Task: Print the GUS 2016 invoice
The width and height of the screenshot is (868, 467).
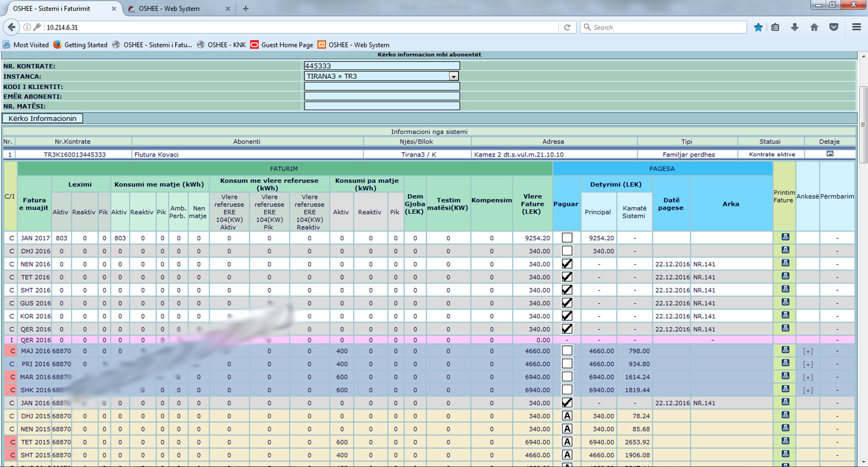Action: pyautogui.click(x=785, y=302)
